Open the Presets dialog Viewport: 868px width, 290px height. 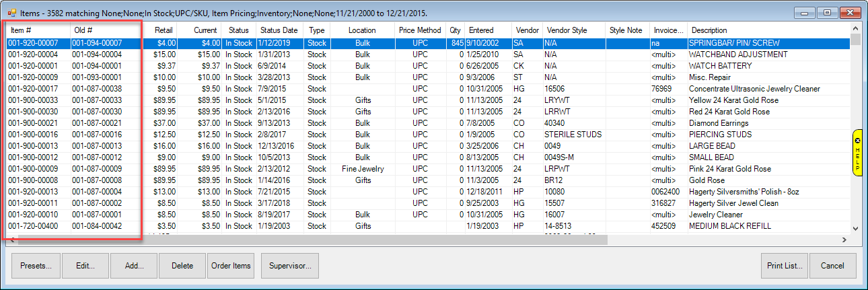pos(36,266)
